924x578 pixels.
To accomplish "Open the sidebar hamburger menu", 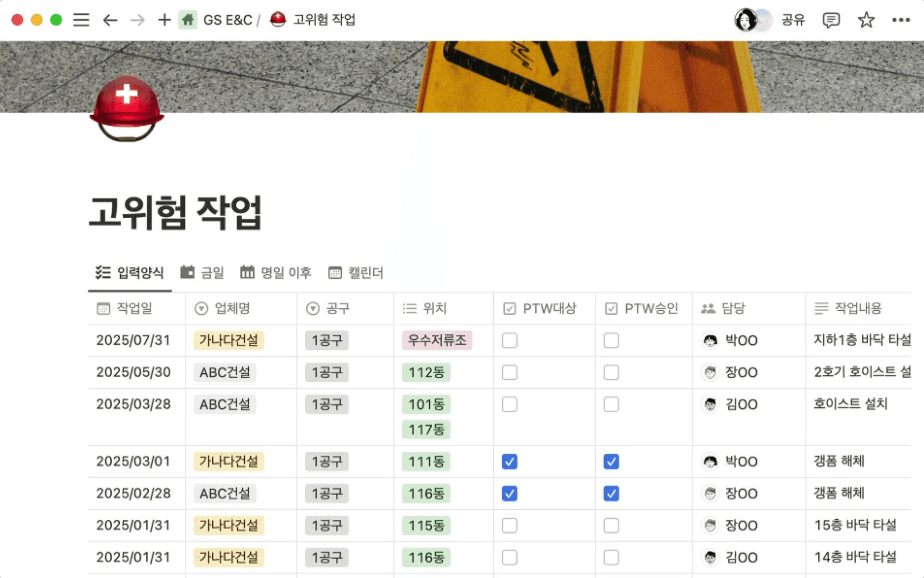I will pyautogui.click(x=81, y=20).
